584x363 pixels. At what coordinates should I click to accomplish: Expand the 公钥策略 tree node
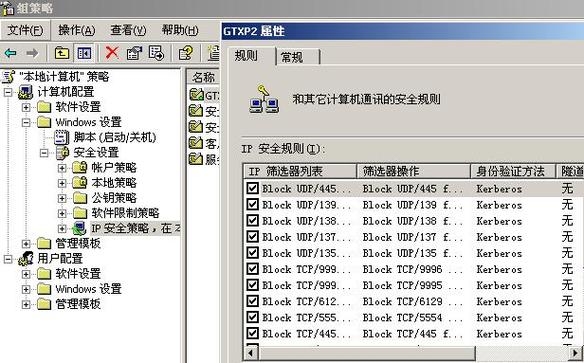point(62,198)
